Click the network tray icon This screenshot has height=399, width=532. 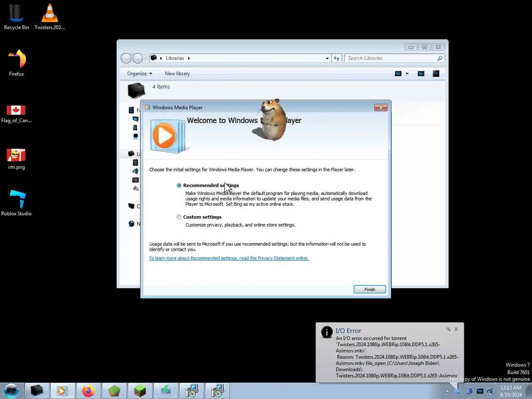(x=480, y=391)
